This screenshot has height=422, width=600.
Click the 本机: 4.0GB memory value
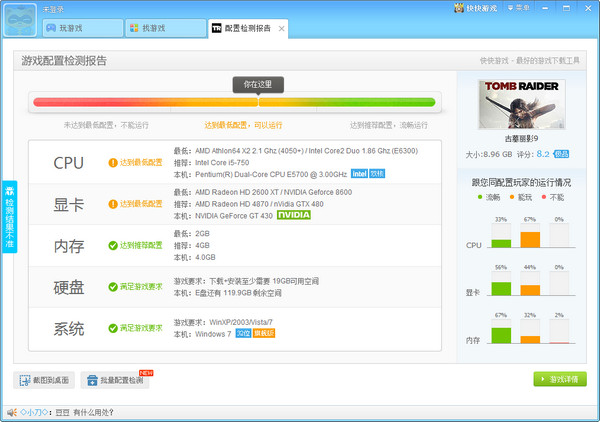click(x=194, y=257)
